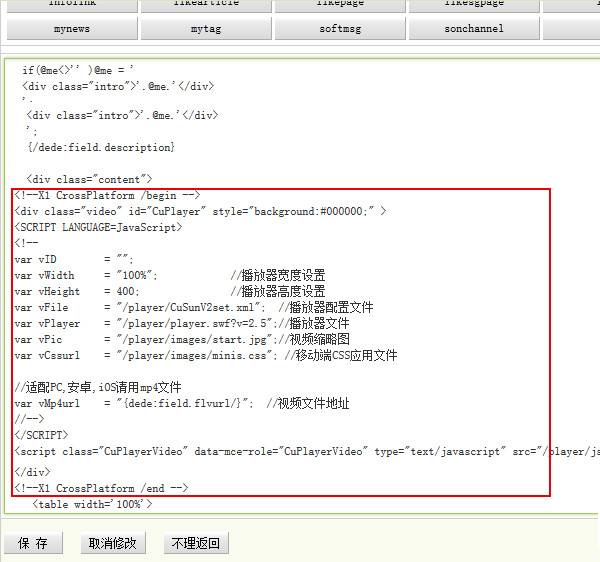Click the //--> comment closing line
The image size is (600, 562).
coord(29,419)
